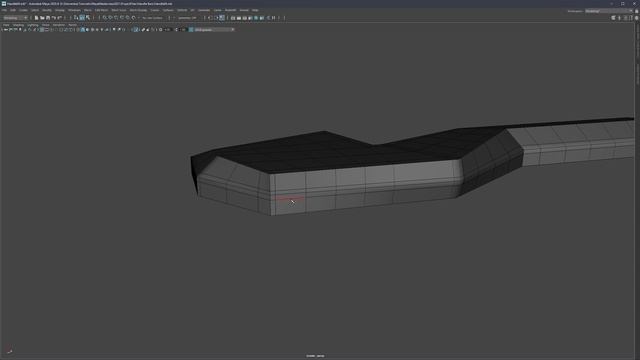Click the Pause Viewport 2 display icon
The width and height of the screenshot is (640, 360).
pos(273,18)
